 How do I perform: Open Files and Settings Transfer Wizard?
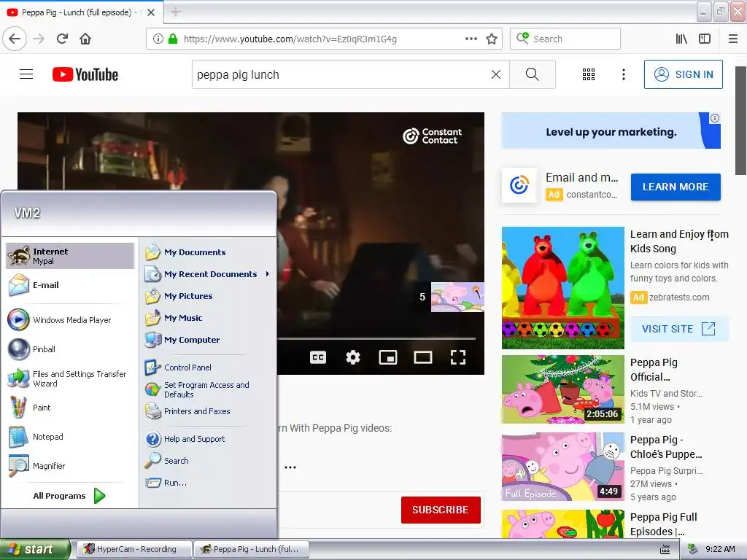(70, 378)
